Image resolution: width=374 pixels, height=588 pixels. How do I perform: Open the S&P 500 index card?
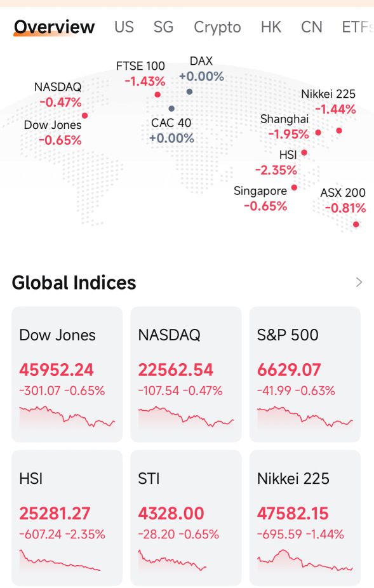[x=305, y=374]
